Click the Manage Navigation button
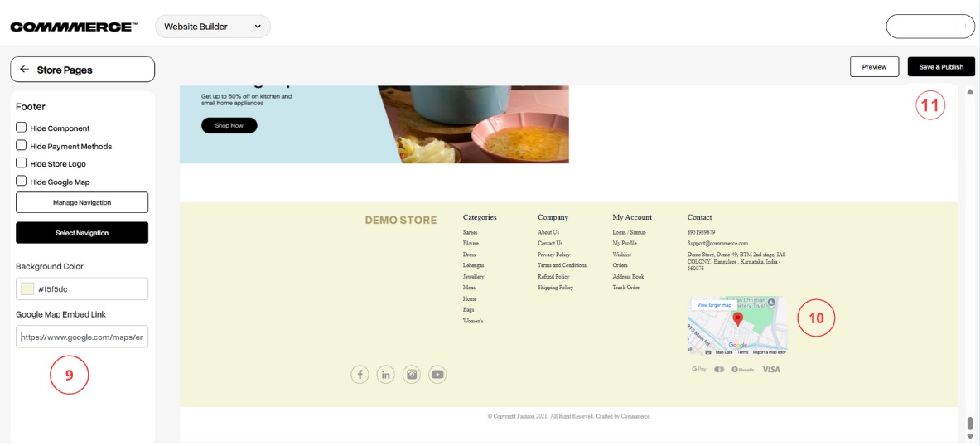Image resolution: width=980 pixels, height=446 pixels. tap(82, 202)
